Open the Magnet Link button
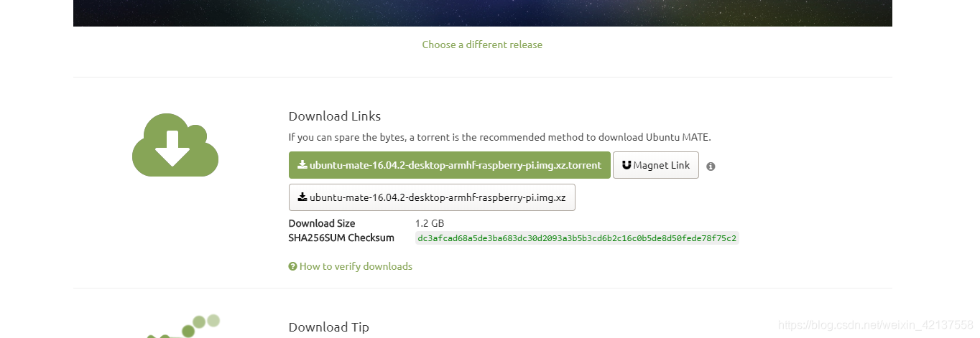 click(x=655, y=165)
